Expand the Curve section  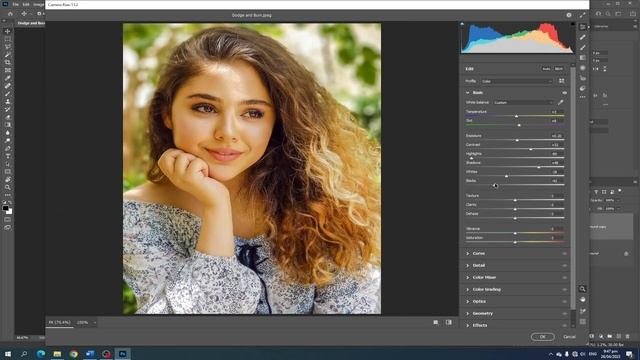pos(468,253)
